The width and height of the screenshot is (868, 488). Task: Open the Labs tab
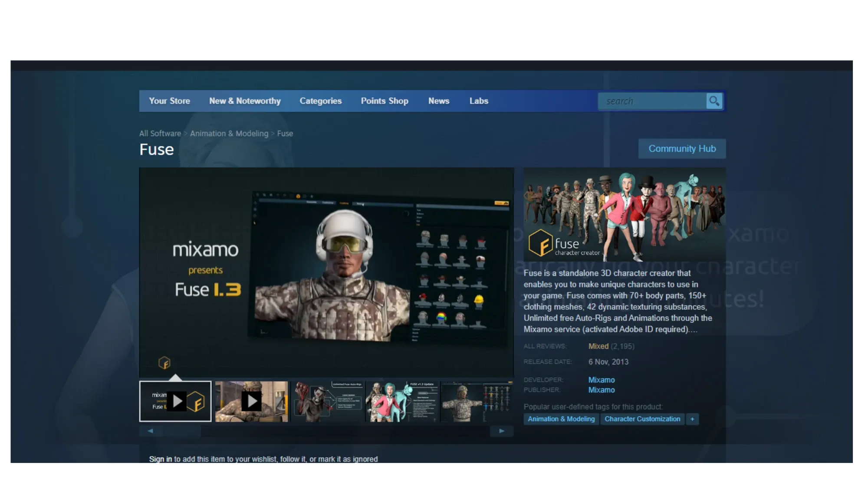[x=479, y=101]
